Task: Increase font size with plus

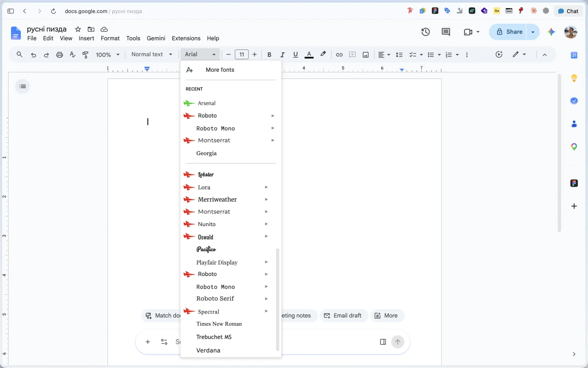Action: tap(254, 54)
